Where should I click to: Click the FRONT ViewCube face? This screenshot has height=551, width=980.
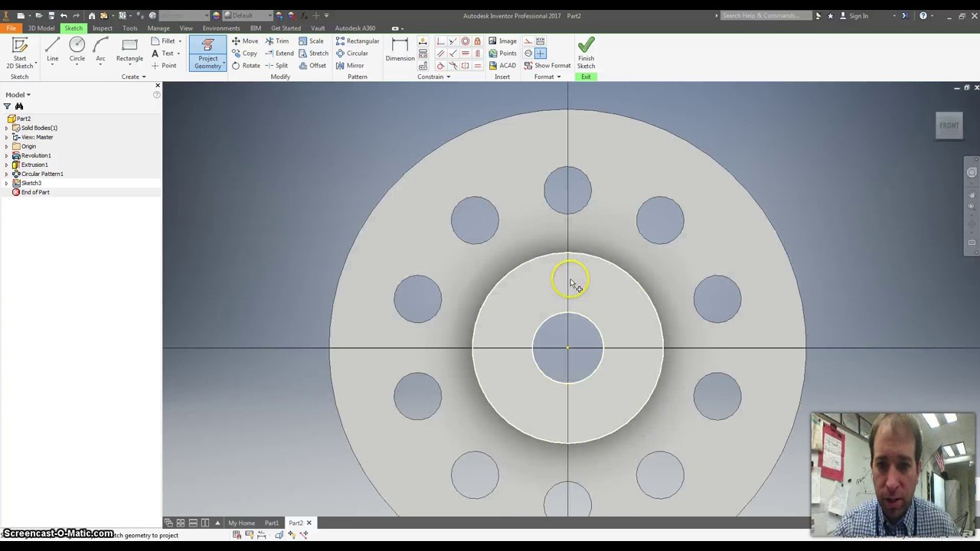click(949, 126)
